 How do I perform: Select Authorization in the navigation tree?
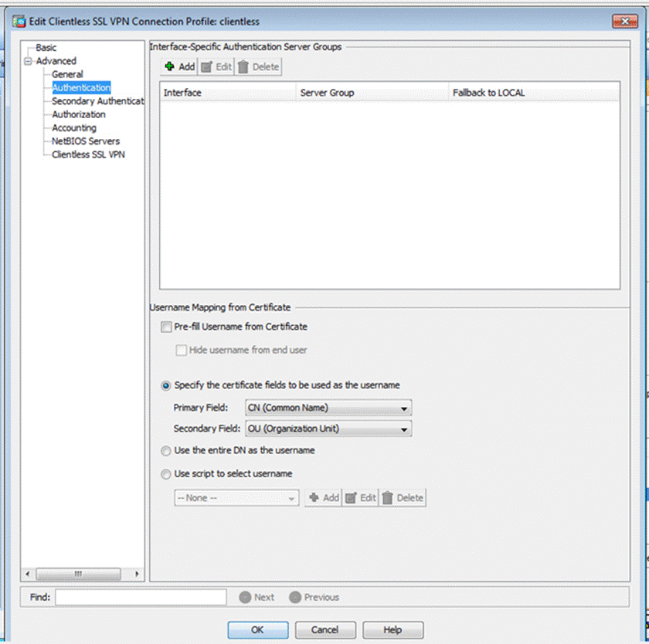pyautogui.click(x=79, y=114)
